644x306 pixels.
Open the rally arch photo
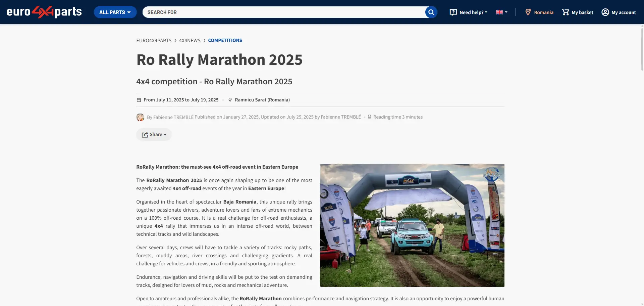click(x=412, y=225)
